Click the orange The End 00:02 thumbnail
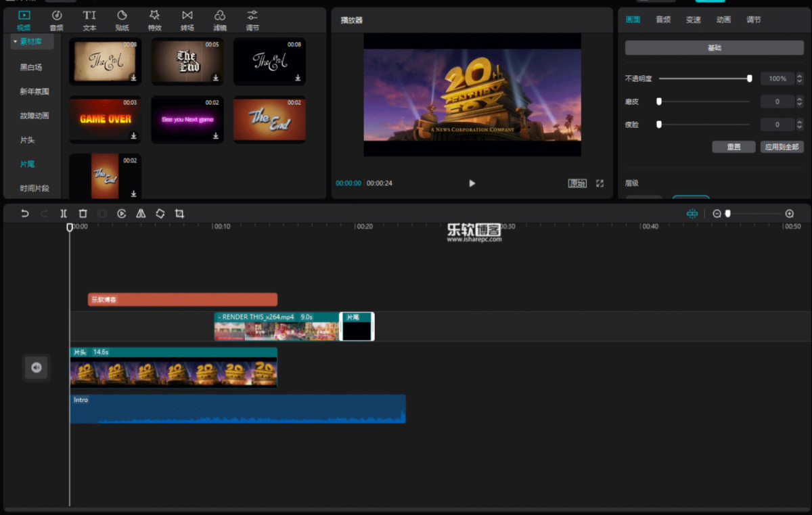Image resolution: width=812 pixels, height=515 pixels. click(269, 119)
